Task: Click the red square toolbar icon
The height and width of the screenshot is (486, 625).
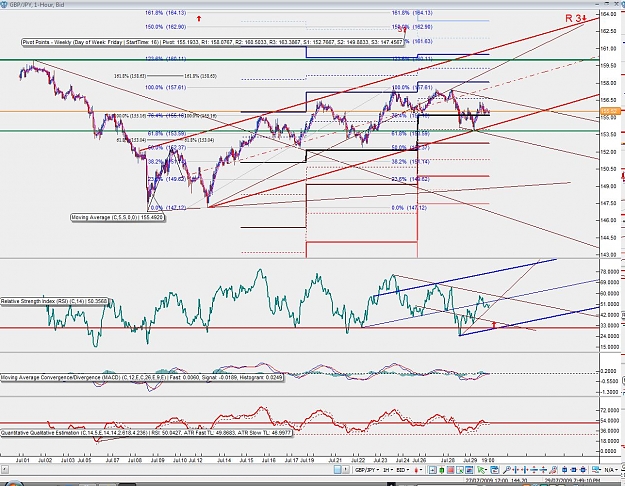Action: pos(450,470)
